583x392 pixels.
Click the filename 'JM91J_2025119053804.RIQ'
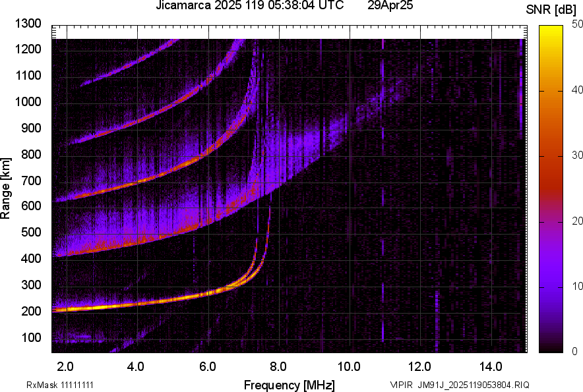pyautogui.click(x=474, y=385)
